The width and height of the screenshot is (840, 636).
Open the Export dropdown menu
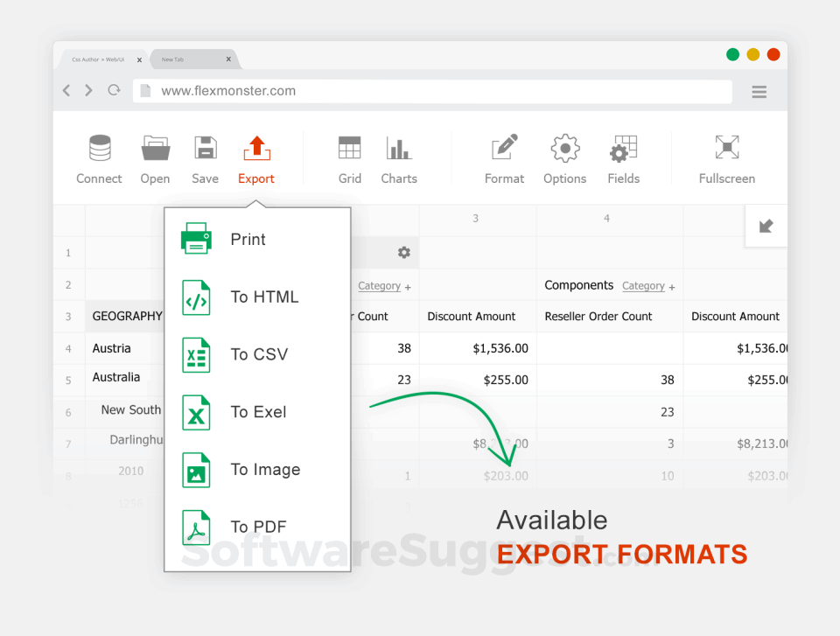[x=255, y=157]
